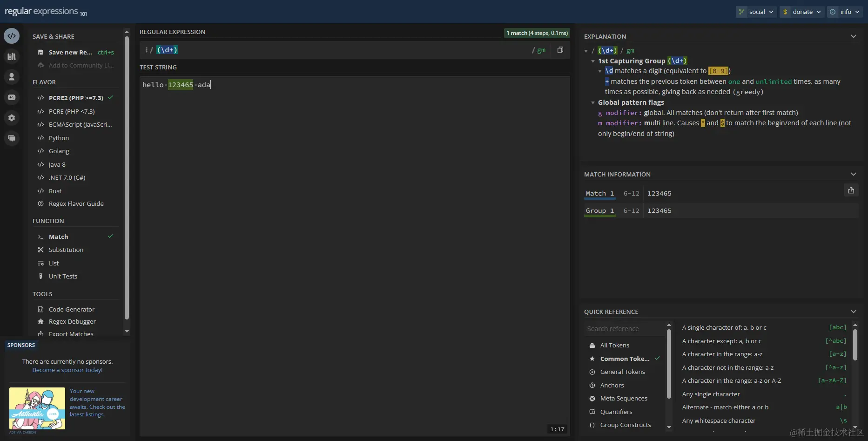Open the gm regex flags selector

(541, 50)
